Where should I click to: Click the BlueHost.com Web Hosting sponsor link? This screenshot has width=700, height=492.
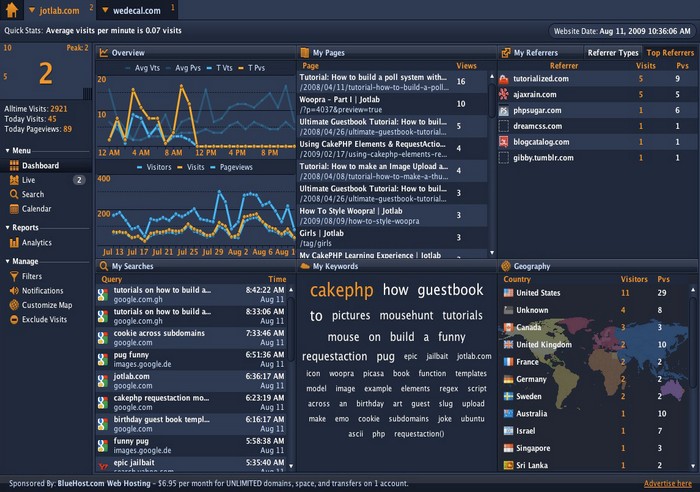point(104,484)
